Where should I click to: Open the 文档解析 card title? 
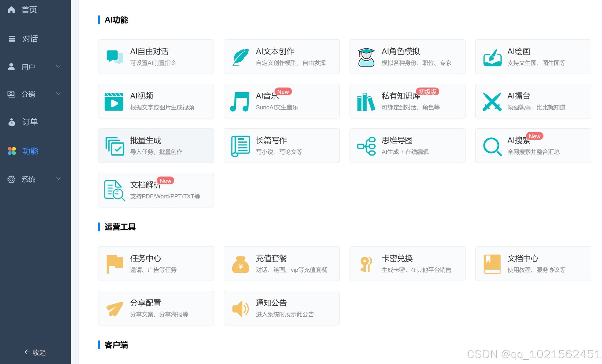[145, 185]
